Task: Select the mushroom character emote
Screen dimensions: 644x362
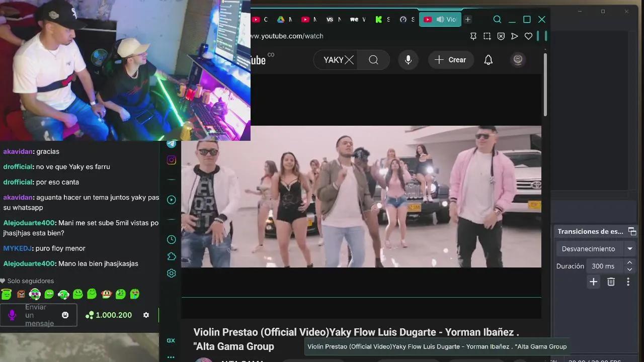Action: pyautogui.click(x=106, y=294)
